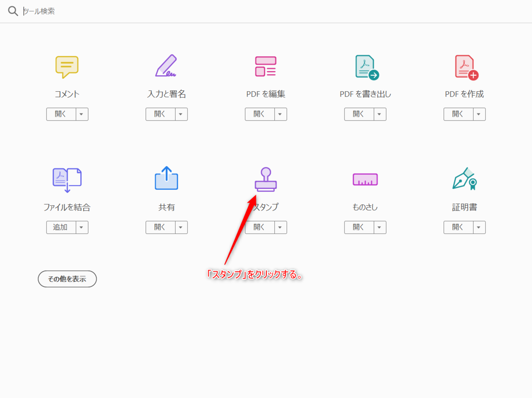Expand dropdown arrow under スタンプ
Image resolution: width=532 pixels, height=398 pixels.
[281, 227]
